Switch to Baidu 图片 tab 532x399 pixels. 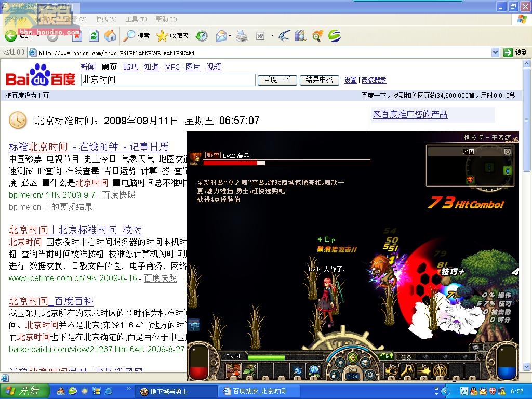point(193,67)
